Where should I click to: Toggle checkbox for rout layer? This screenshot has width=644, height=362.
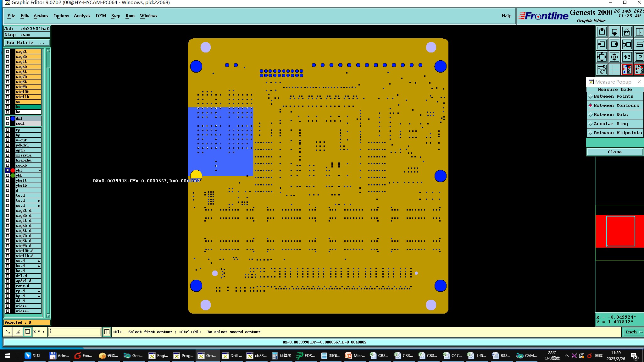[8, 123]
